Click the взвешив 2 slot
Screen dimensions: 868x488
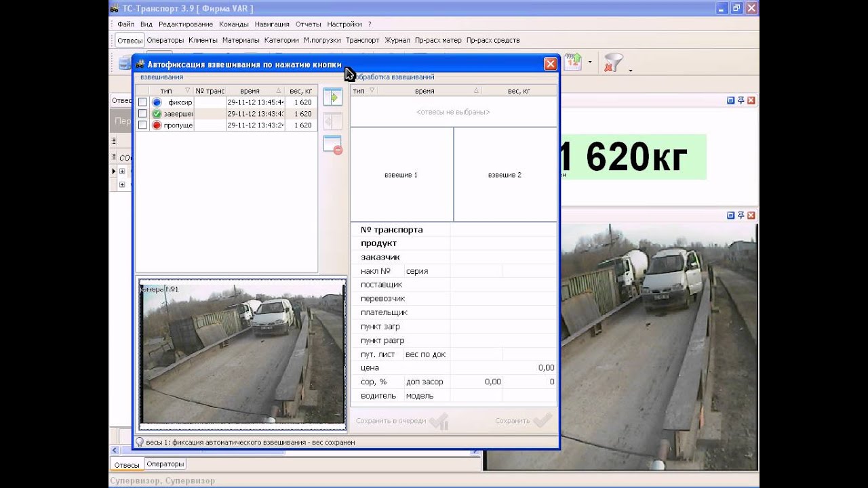click(x=505, y=175)
